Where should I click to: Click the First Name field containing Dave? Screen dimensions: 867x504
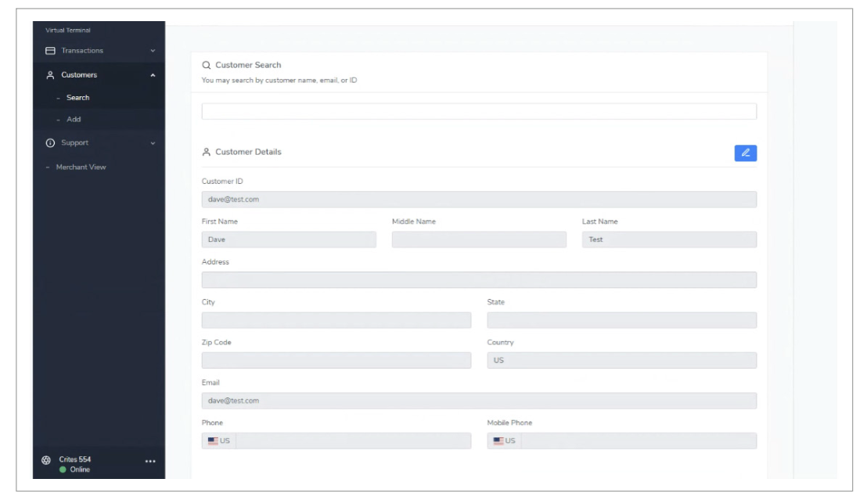tap(288, 239)
